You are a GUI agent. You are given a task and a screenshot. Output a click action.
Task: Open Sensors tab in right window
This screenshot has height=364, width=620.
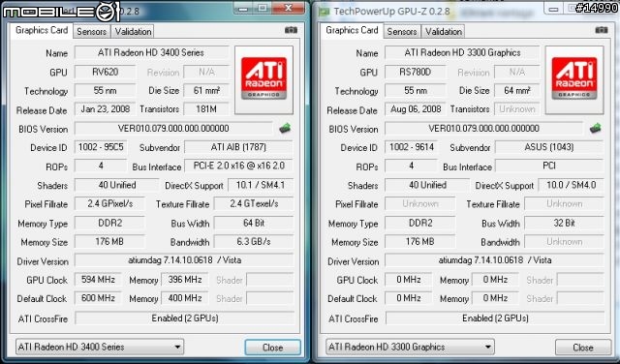click(x=402, y=32)
